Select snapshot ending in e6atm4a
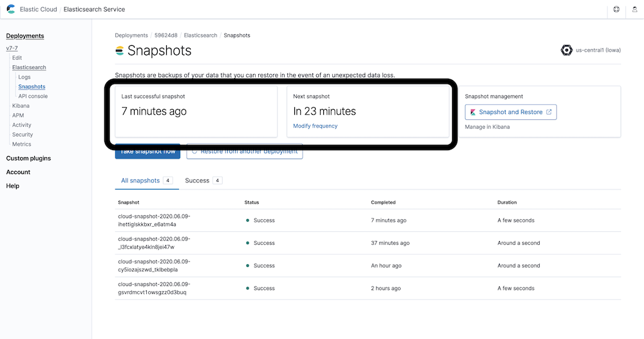644x339 pixels. tap(154, 220)
